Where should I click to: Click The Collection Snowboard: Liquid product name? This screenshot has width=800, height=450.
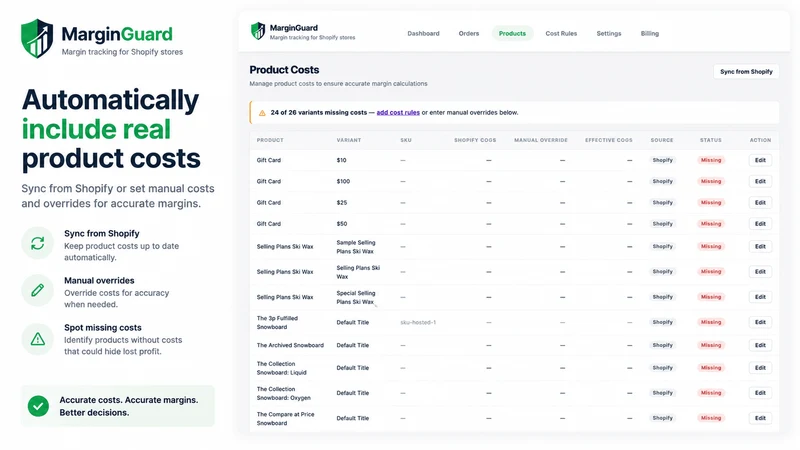[282, 368]
